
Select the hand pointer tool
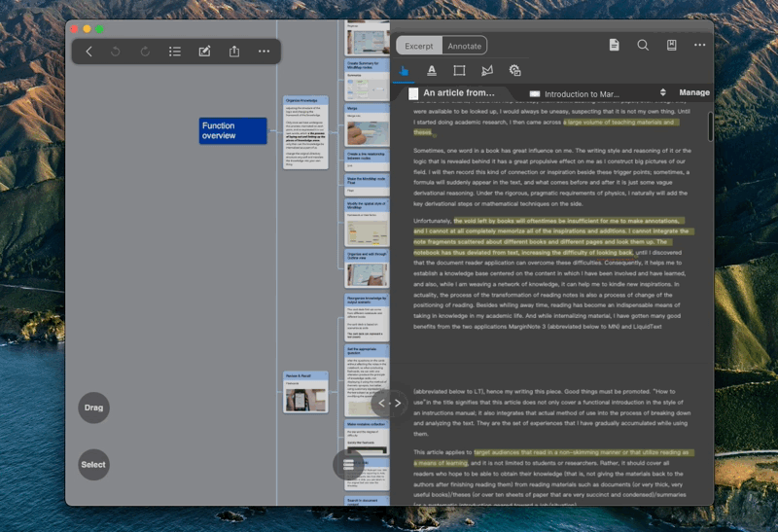(x=404, y=70)
